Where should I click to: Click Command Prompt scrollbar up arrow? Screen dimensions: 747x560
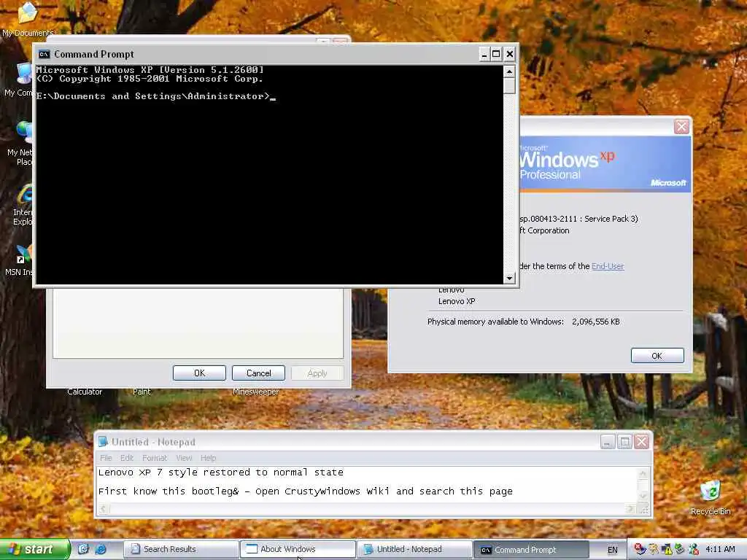tap(509, 71)
